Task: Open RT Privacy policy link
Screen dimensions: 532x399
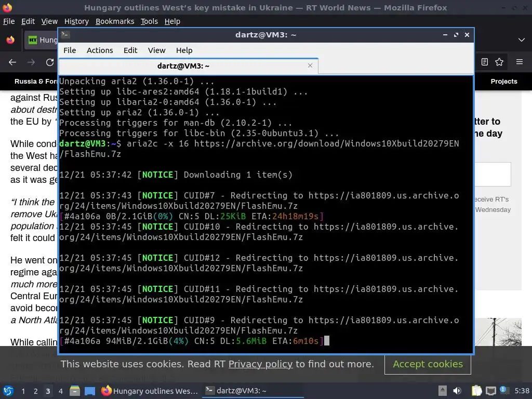Action: coord(260,364)
